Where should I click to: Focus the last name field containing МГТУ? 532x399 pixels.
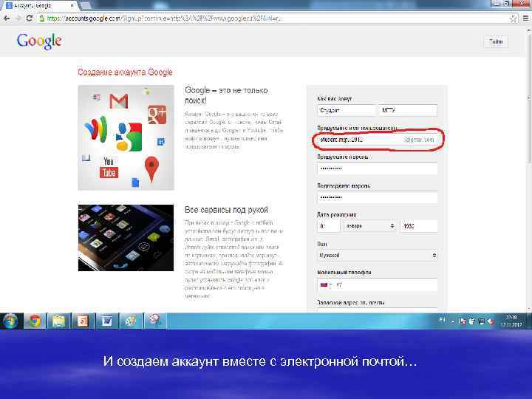click(x=408, y=110)
